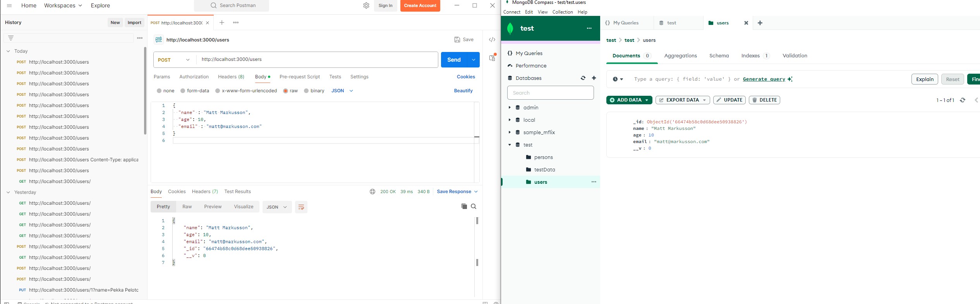
Task: Toggle word wrap icon in response
Action: (x=301, y=207)
